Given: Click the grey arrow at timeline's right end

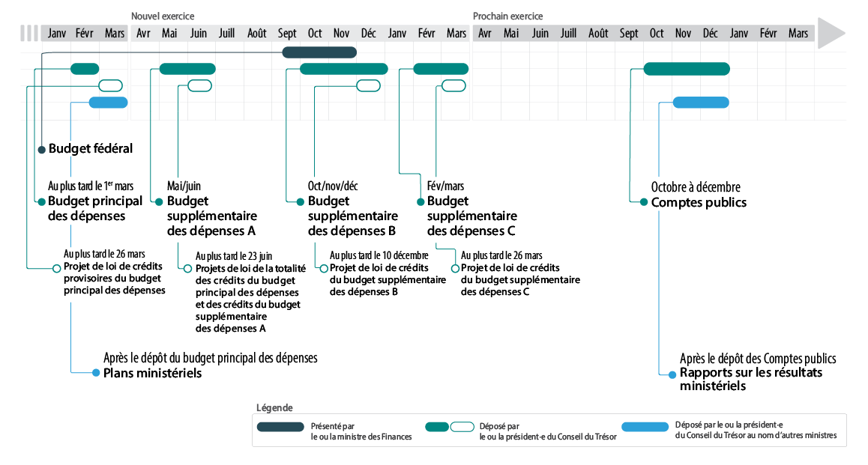Looking at the screenshot, I should pos(831,33).
